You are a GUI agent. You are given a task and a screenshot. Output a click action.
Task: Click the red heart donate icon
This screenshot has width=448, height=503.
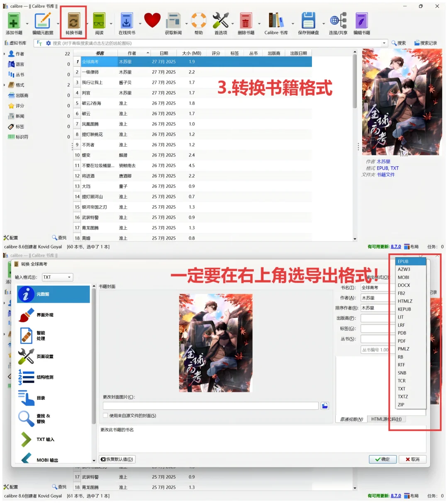(152, 20)
